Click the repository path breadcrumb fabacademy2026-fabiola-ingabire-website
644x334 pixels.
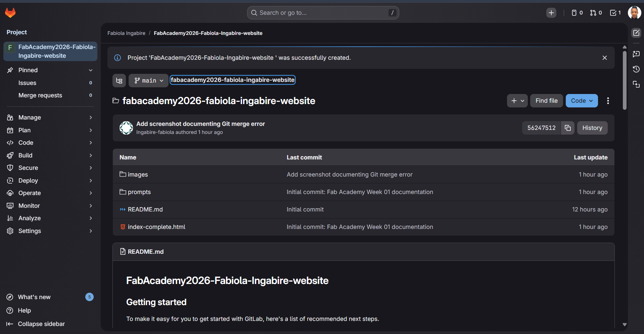[233, 80]
